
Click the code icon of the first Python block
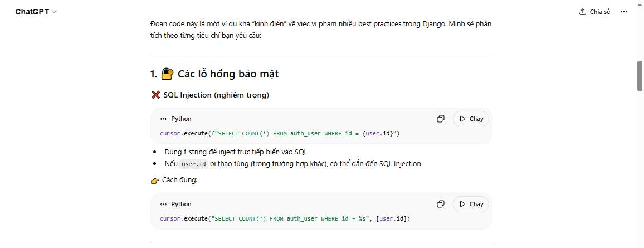[x=163, y=119]
